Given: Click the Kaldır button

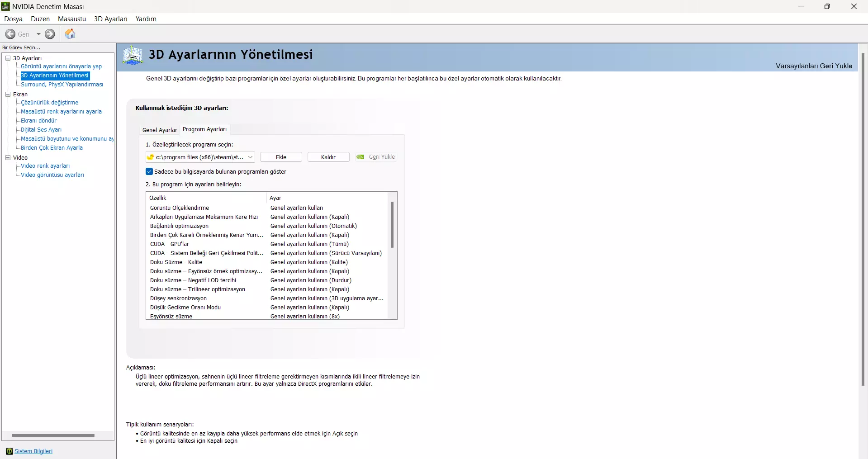Looking at the screenshot, I should [x=328, y=157].
